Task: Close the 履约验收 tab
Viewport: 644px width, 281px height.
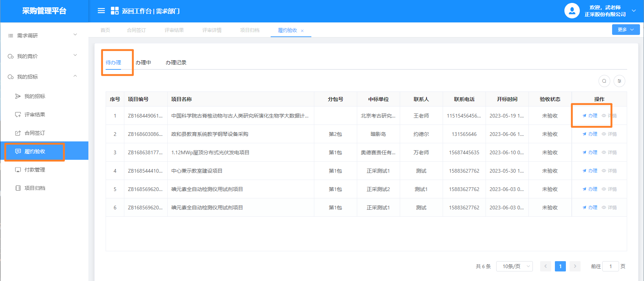Action: point(302,31)
